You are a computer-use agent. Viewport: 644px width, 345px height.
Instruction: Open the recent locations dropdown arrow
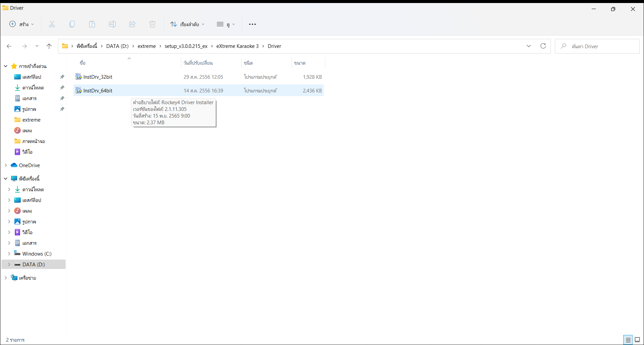pos(37,46)
